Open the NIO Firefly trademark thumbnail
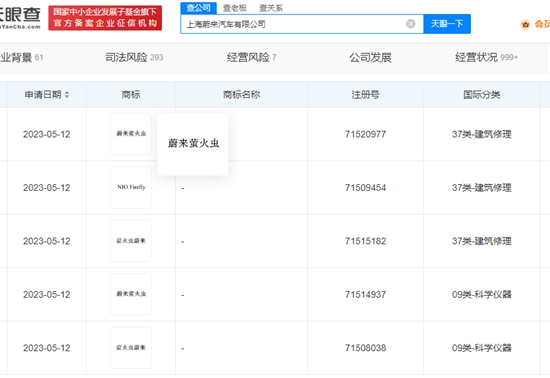The width and height of the screenshot is (550, 378). coord(131,187)
